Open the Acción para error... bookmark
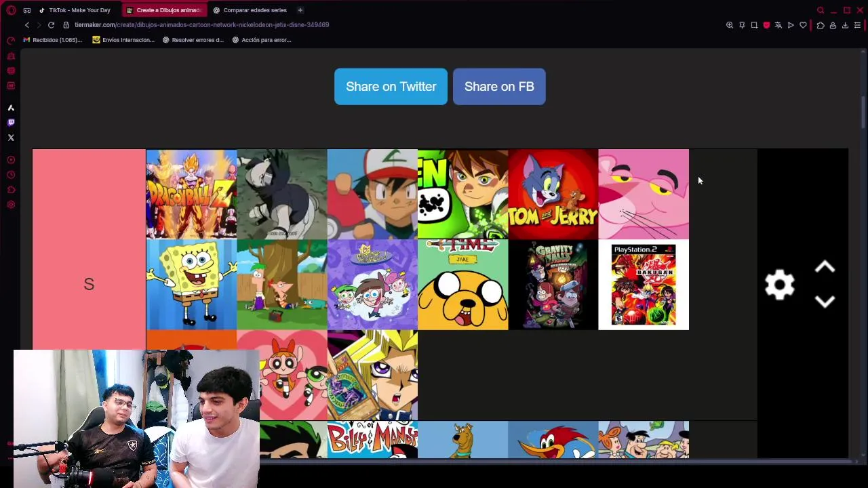This screenshot has height=488, width=868. 262,40
